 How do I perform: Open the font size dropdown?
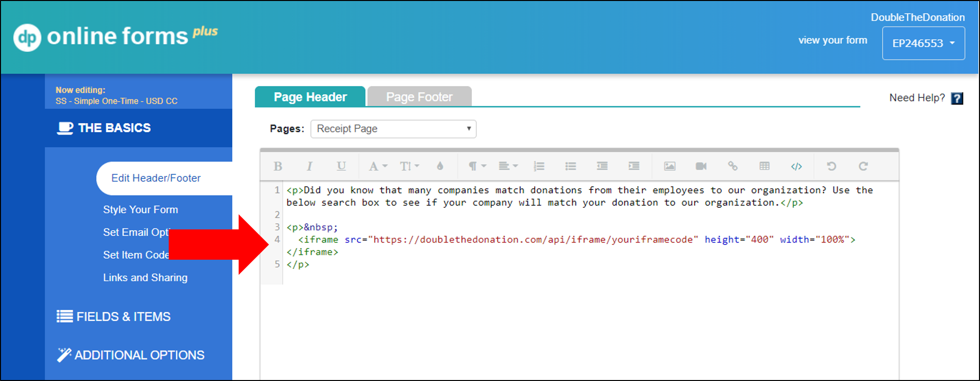(409, 166)
